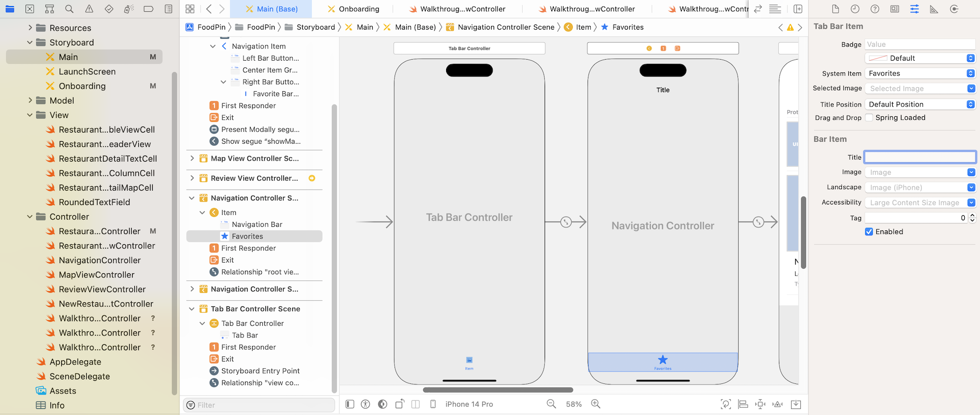The width and height of the screenshot is (980, 415).
Task: Toggle the document outline sidebar button
Action: pos(350,404)
